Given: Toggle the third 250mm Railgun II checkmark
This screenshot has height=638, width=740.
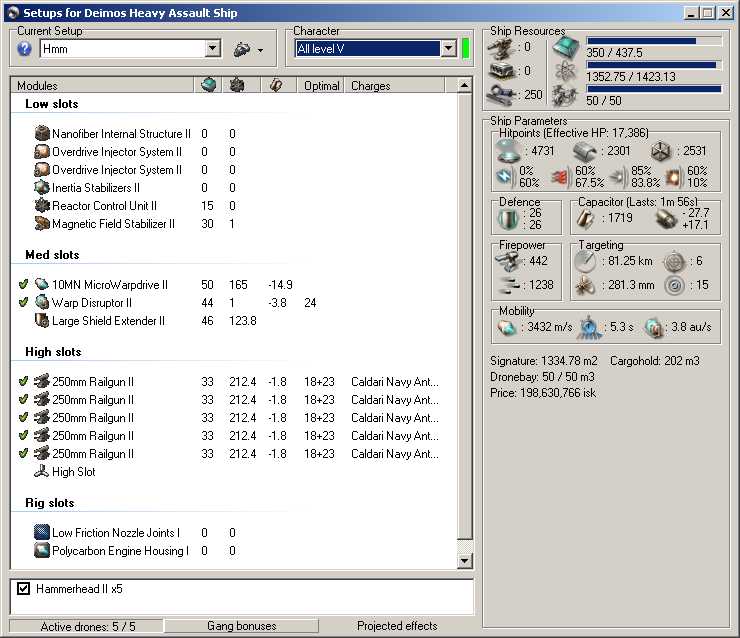Looking at the screenshot, I should [x=23, y=417].
